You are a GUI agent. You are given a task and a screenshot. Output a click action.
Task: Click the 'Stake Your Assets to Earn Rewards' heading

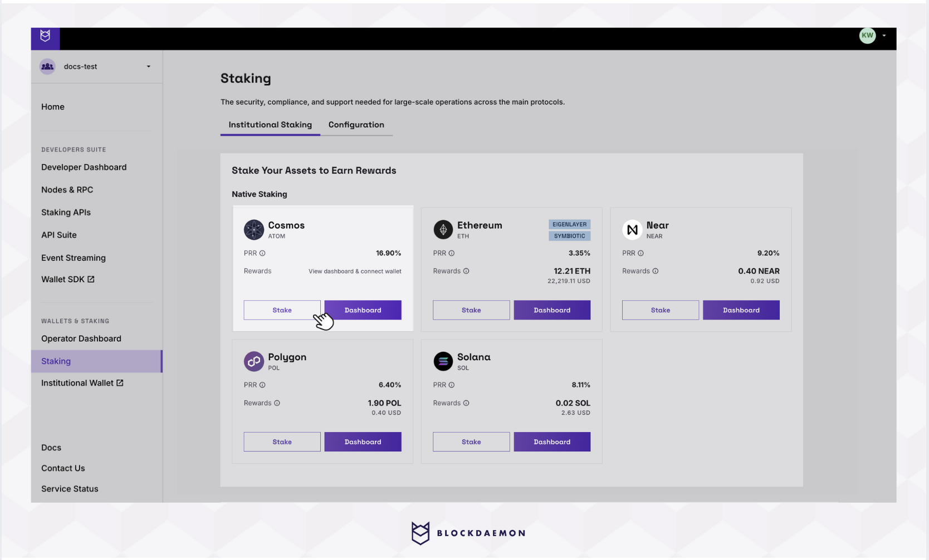click(314, 171)
